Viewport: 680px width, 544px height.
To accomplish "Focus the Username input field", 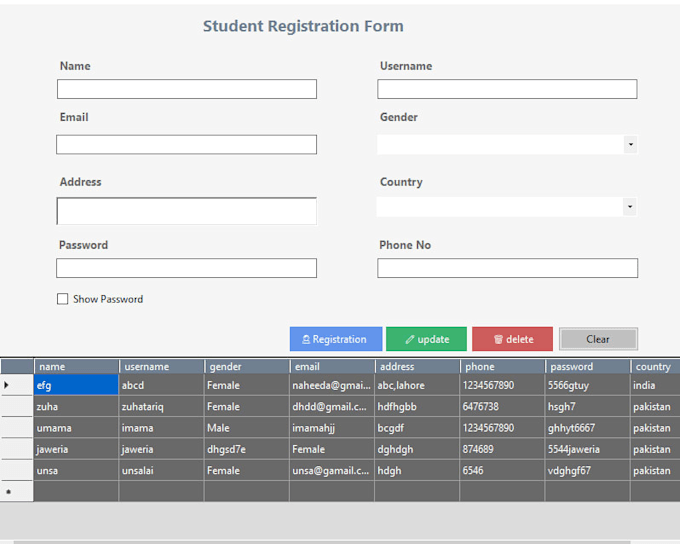I will [507, 89].
